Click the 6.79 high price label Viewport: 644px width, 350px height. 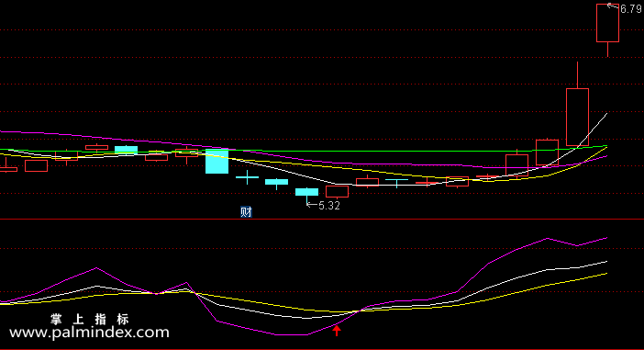pos(631,9)
